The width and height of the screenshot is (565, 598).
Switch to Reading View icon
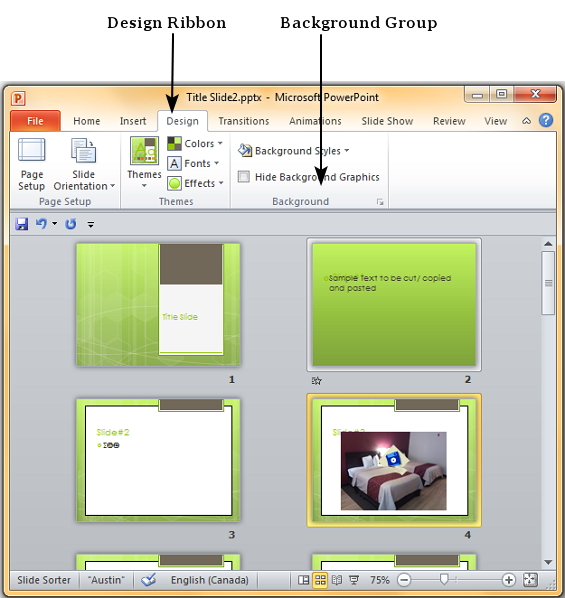(337, 580)
